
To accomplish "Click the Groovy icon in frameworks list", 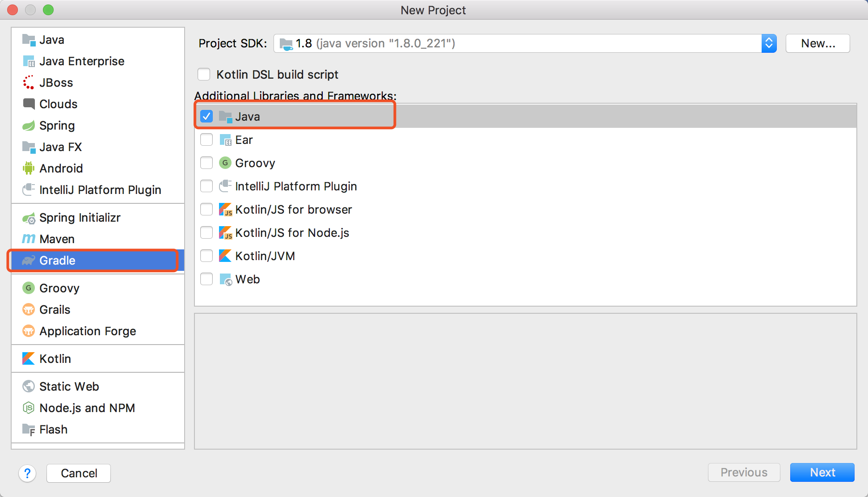I will pyautogui.click(x=225, y=163).
